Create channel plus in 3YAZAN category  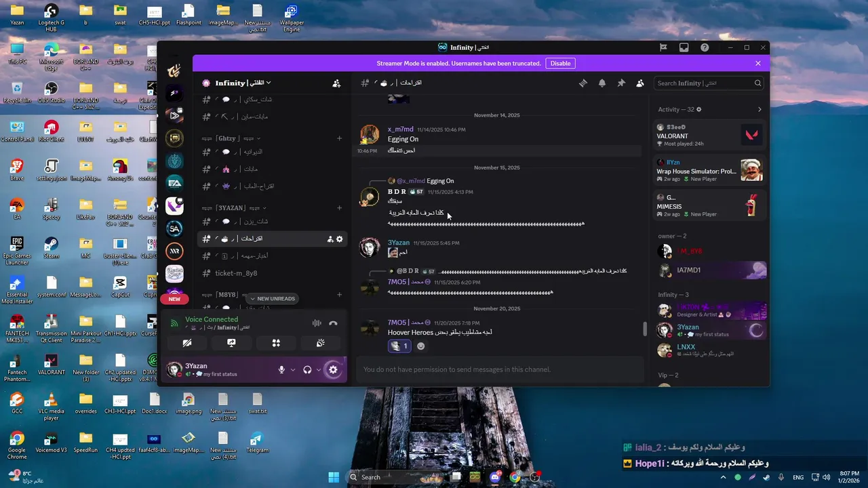(339, 208)
